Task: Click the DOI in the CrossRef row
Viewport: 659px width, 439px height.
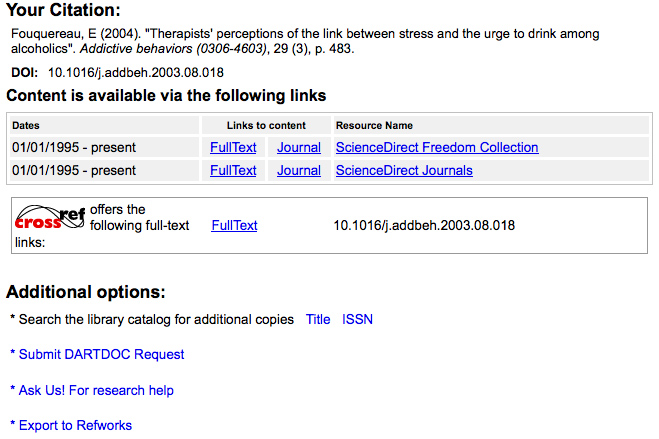Action: pos(424,225)
